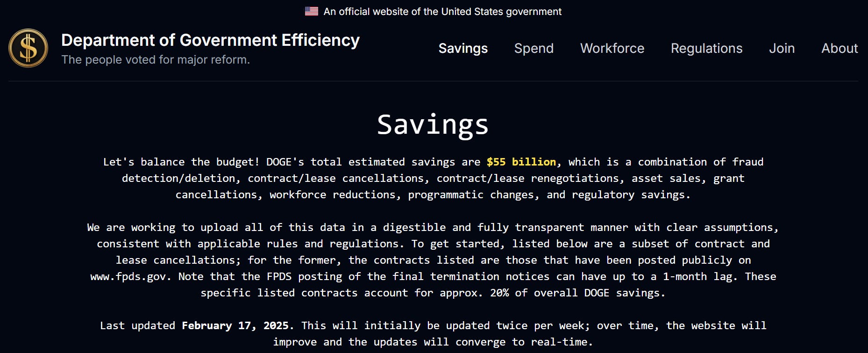
Task: Click the February 17, 2025 date
Action: pyautogui.click(x=235, y=325)
